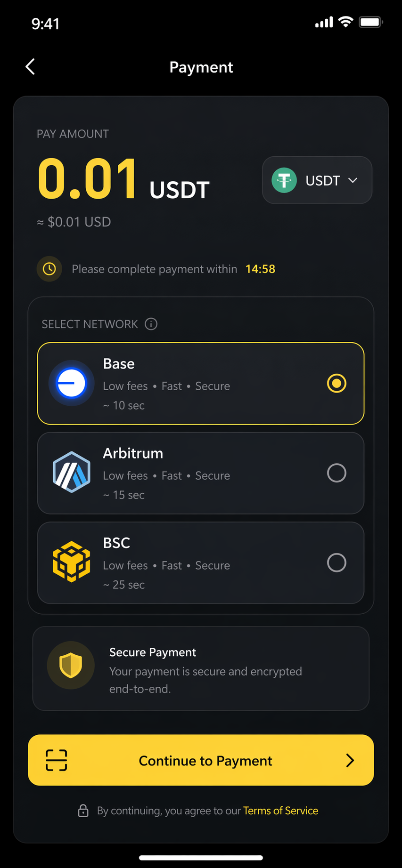The image size is (402, 868).
Task: Click the Arbitrum hexagon logo
Action: coord(71,473)
